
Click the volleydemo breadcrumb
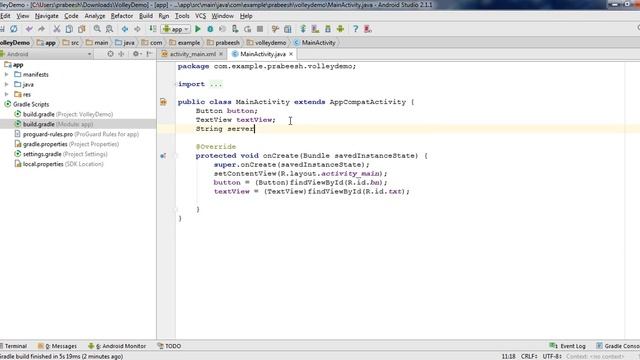tap(267, 42)
